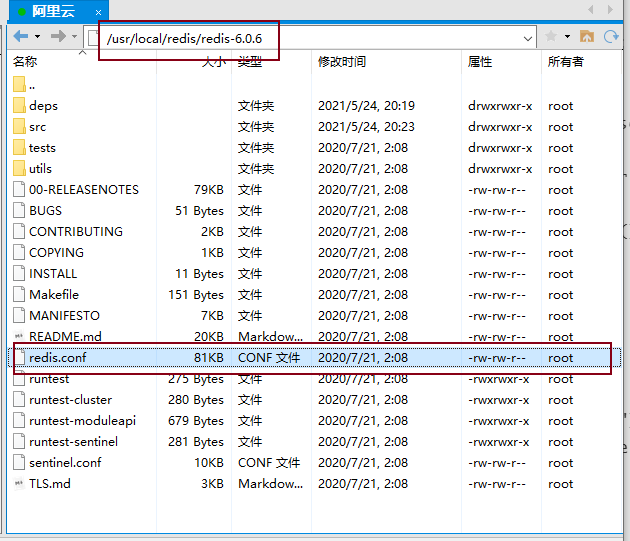The image size is (630, 541).
Task: Expand the path address dropdown chevron
Action: 528,39
